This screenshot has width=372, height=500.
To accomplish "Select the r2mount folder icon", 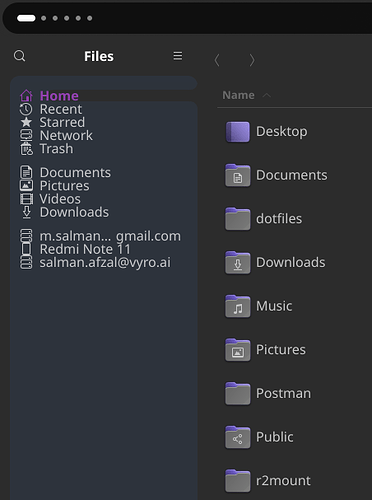I will coord(238,481).
